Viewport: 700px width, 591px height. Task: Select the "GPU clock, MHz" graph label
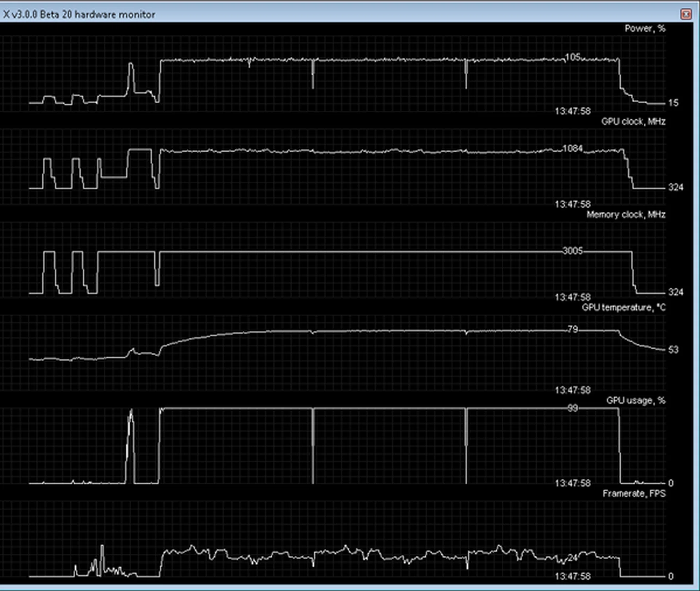tap(633, 121)
